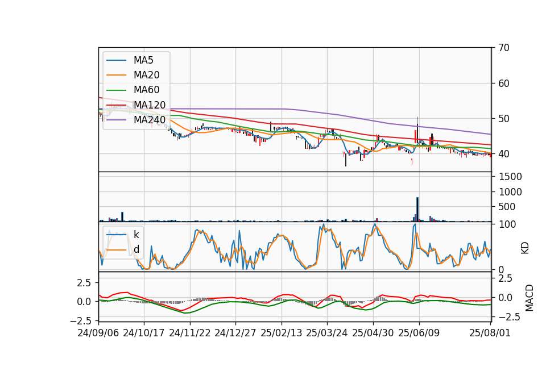Click the 50 price axis tick label

503,119
